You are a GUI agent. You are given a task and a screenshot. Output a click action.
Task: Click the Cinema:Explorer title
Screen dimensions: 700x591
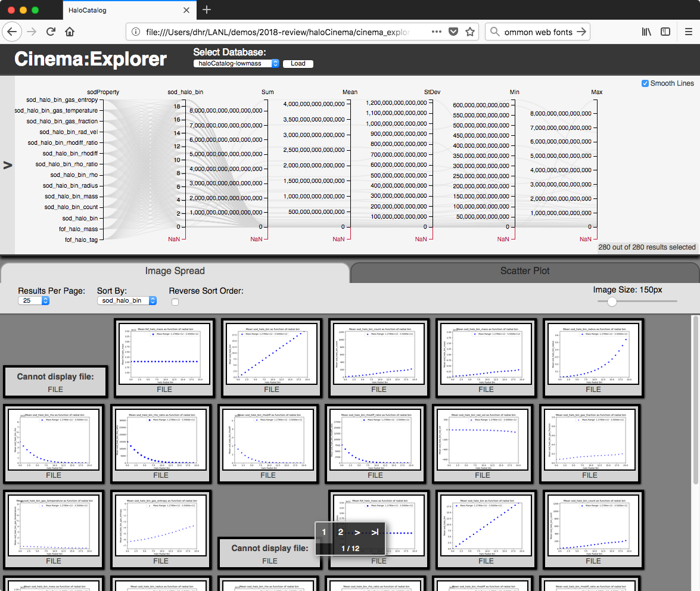coord(90,59)
